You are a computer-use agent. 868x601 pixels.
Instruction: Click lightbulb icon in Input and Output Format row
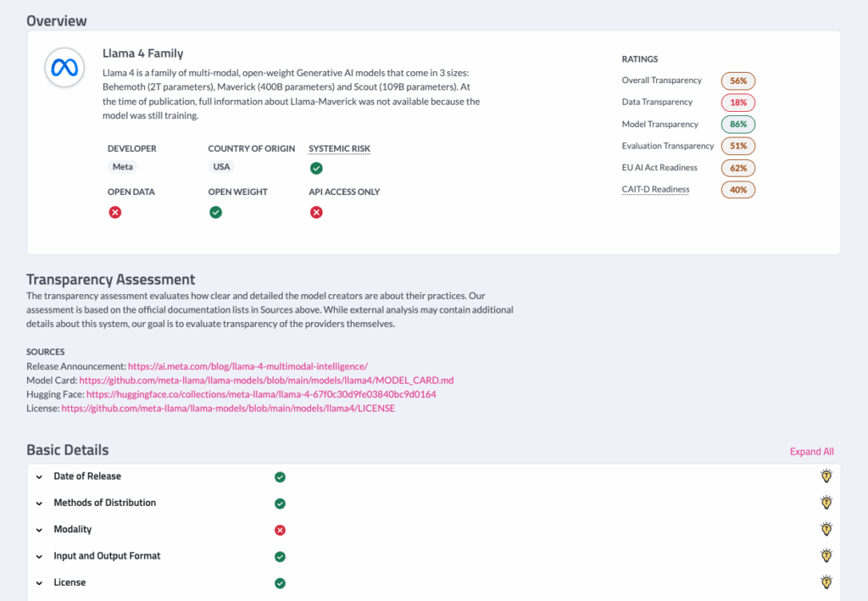point(826,556)
